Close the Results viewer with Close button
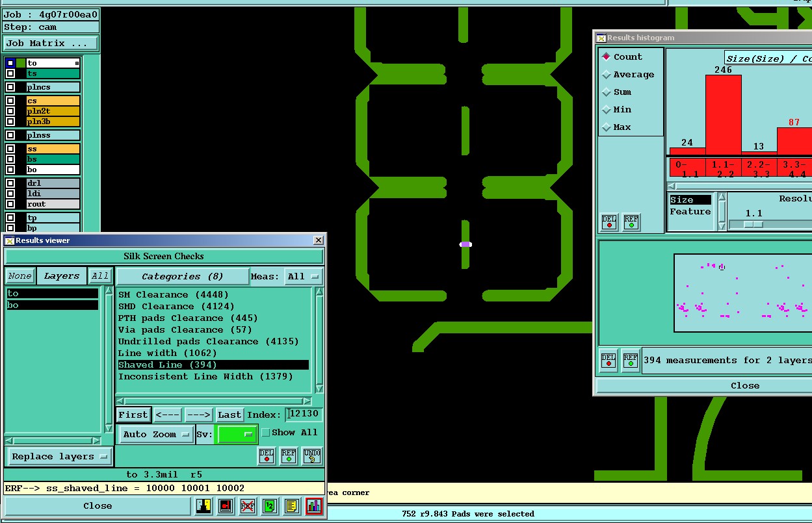Screen dimensions: 812x523 [98, 505]
